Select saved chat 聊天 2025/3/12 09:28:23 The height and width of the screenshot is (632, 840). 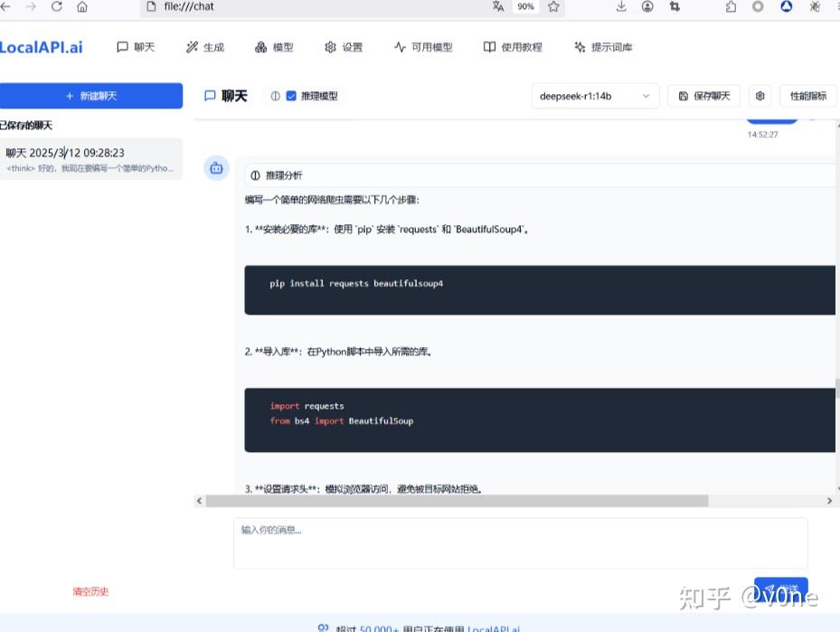pyautogui.click(x=90, y=158)
